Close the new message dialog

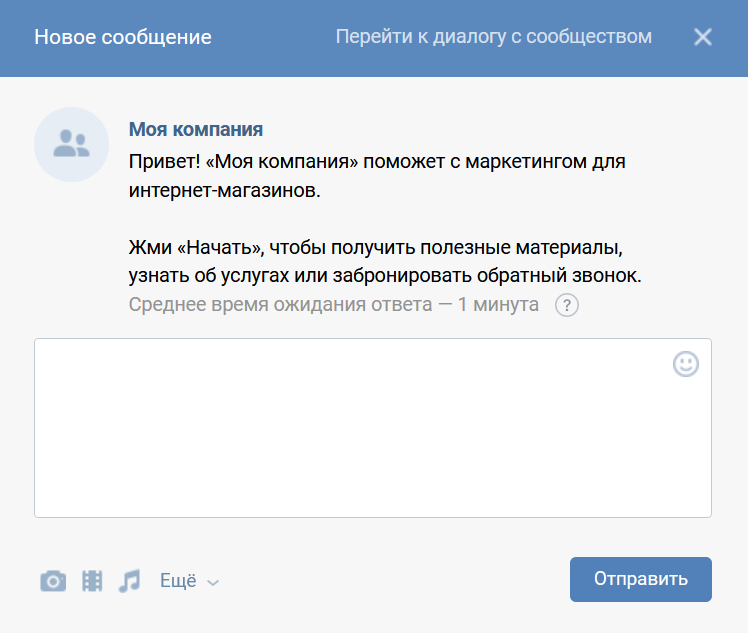click(703, 37)
